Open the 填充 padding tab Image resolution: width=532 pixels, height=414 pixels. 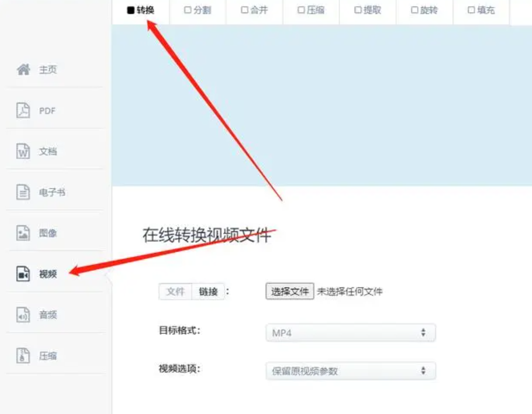coord(481,11)
